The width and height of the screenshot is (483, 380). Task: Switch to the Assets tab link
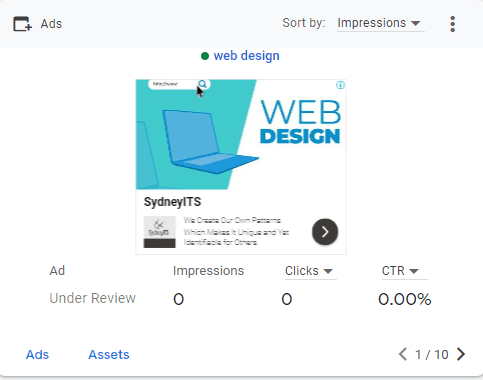109,355
